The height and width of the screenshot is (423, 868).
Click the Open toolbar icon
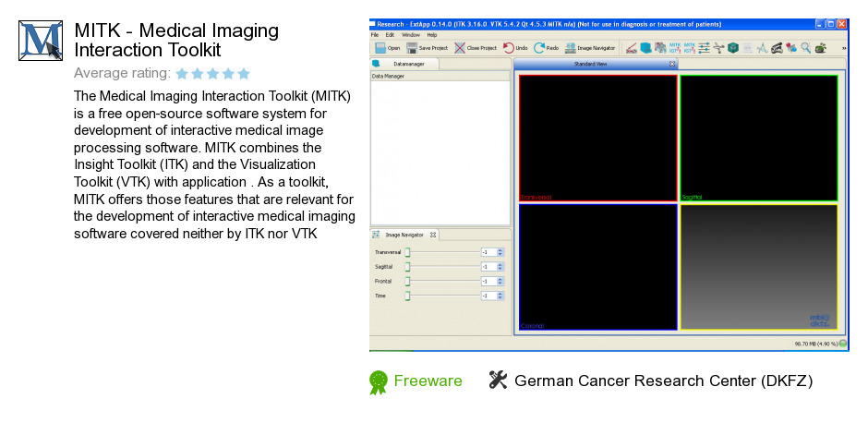click(380, 48)
